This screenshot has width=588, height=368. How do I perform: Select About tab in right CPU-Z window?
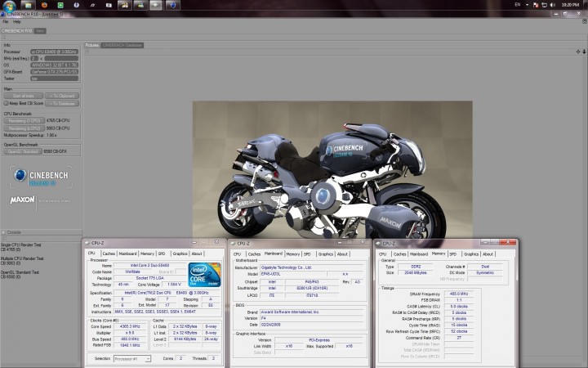[x=488, y=254]
